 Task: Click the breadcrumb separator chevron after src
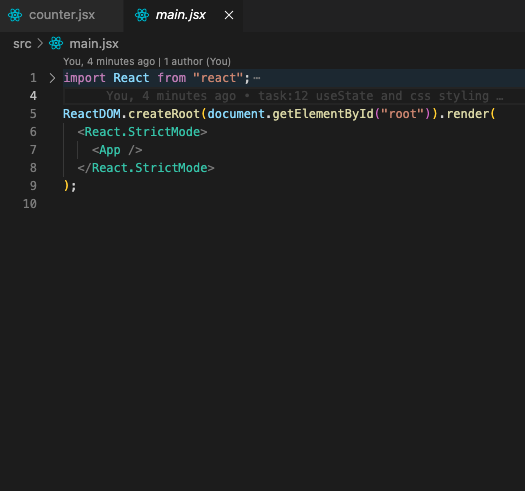point(40,44)
